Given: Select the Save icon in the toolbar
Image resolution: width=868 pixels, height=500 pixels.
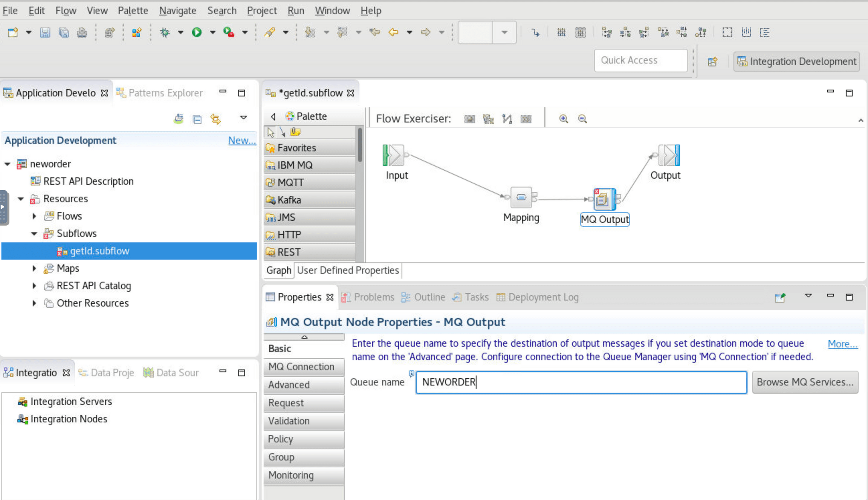Looking at the screenshot, I should pyautogui.click(x=45, y=32).
